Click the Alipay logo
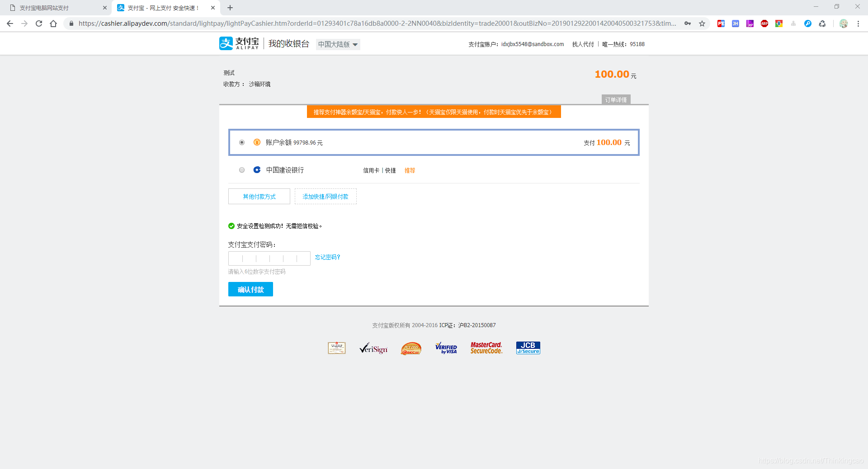Viewport: 868px width, 469px height. click(x=239, y=43)
